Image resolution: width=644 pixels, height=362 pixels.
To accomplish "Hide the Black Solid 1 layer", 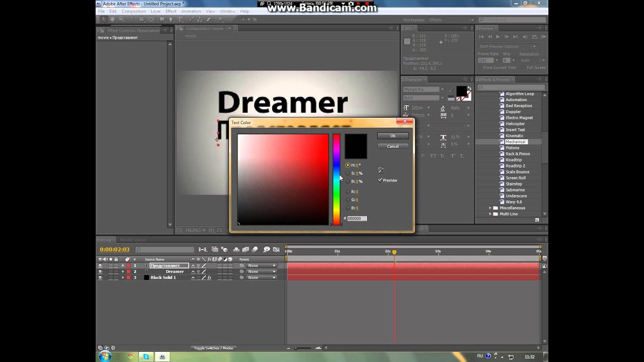I will pyautogui.click(x=100, y=278).
